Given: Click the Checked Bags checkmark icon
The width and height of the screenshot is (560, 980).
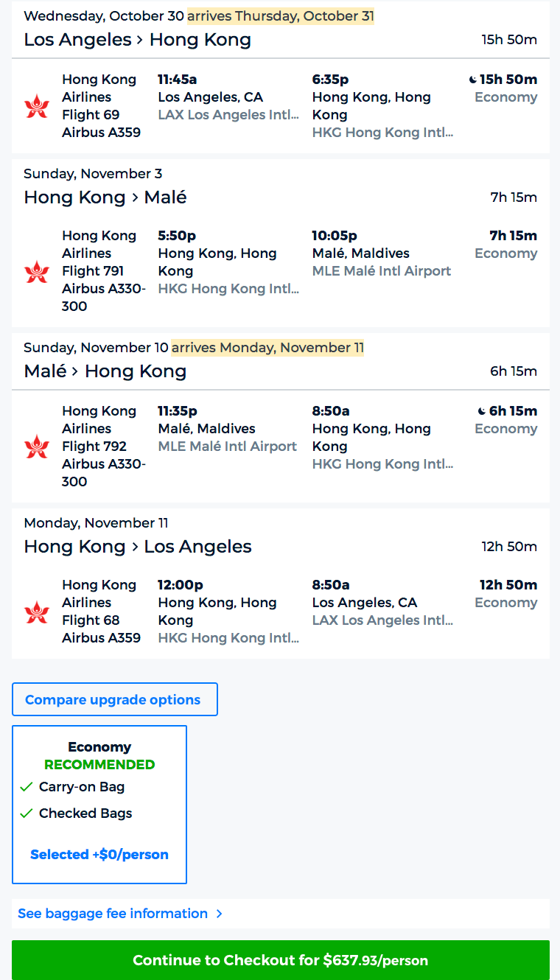Looking at the screenshot, I should click(x=27, y=813).
